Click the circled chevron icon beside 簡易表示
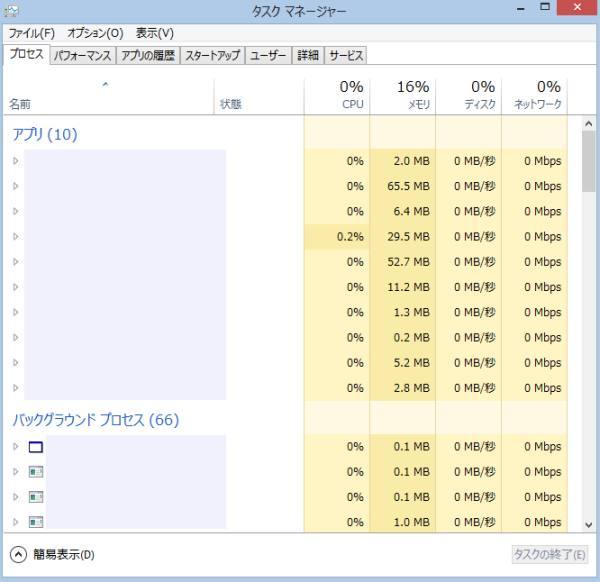 point(19,554)
